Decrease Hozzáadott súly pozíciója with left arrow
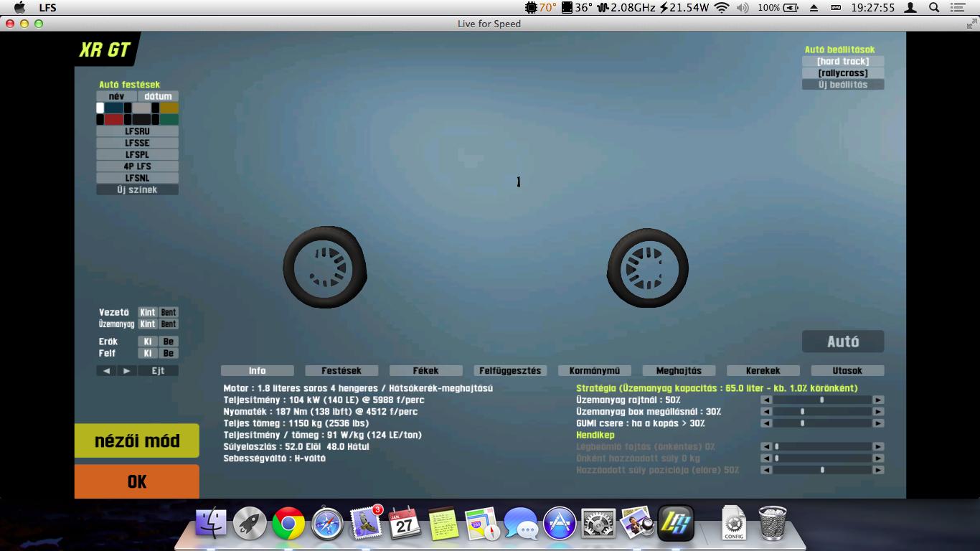Viewport: 980px width, 551px height. (766, 470)
